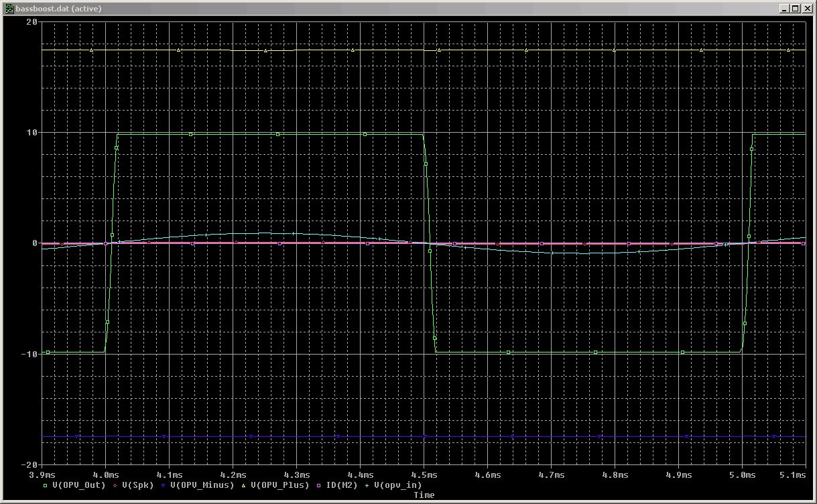The image size is (817, 504).
Task: Maximize the bassboost.dat plot window
Action: tap(795, 9)
